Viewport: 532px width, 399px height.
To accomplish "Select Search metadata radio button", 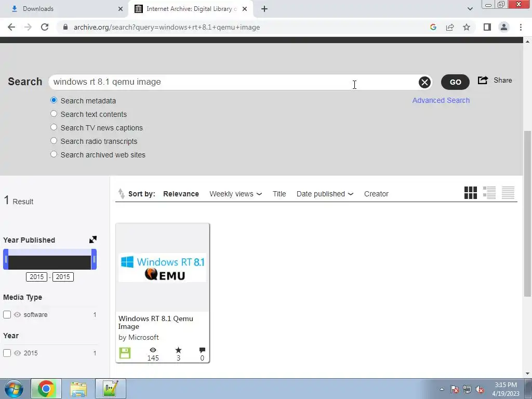I will (x=54, y=100).
